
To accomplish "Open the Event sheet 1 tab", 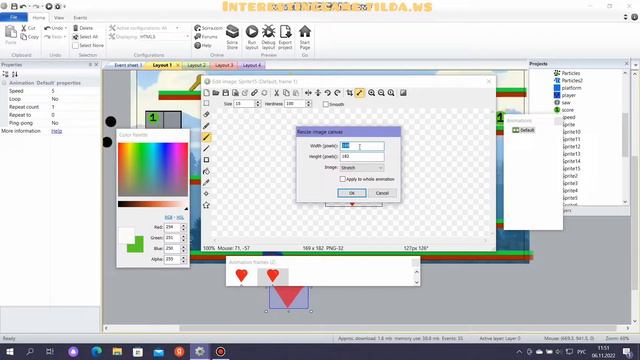I will pos(128,65).
